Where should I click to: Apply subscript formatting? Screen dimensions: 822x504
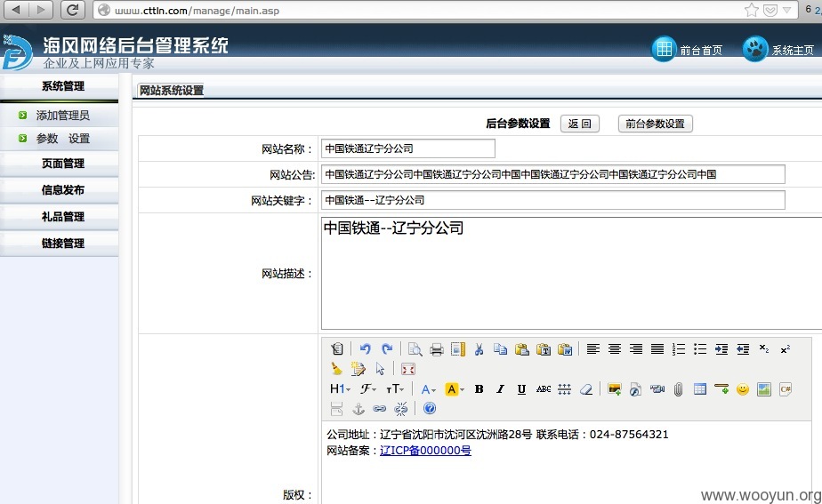[764, 349]
